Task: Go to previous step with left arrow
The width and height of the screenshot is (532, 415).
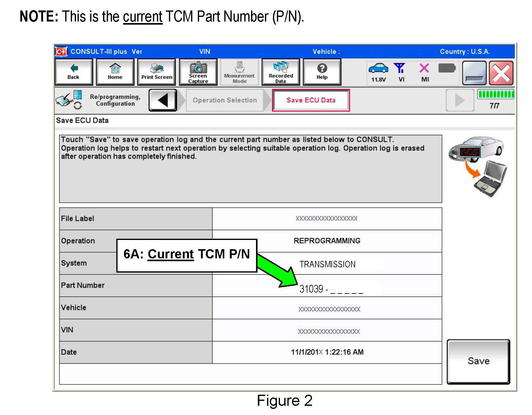Action: pyautogui.click(x=163, y=100)
